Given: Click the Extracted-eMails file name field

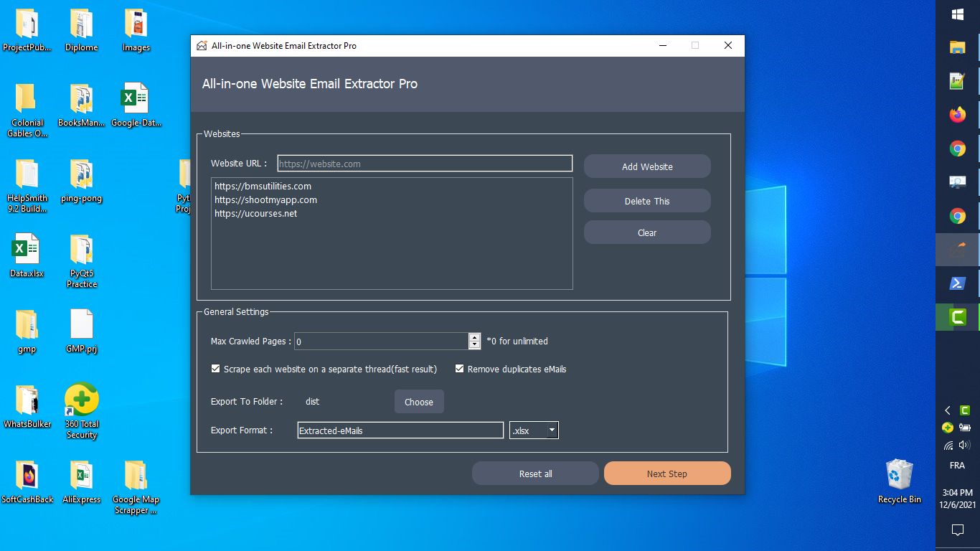Looking at the screenshot, I should coord(400,430).
